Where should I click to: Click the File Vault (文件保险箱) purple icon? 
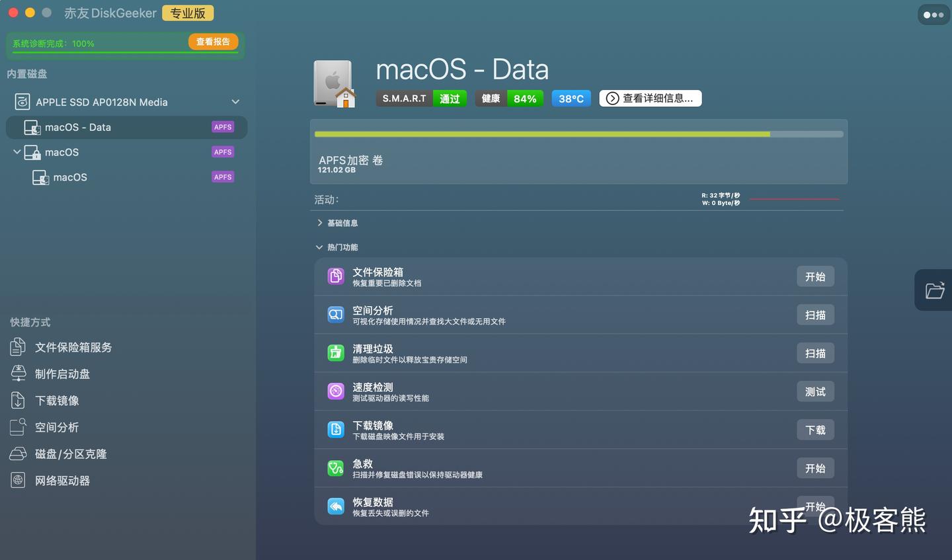336,276
